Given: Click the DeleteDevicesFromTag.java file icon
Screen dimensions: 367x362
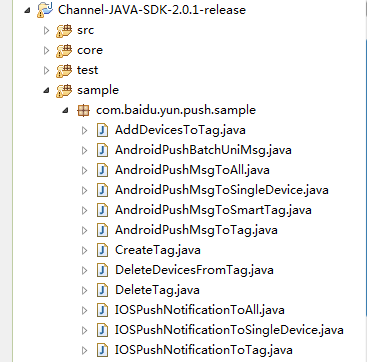Looking at the screenshot, I should 102,270.
